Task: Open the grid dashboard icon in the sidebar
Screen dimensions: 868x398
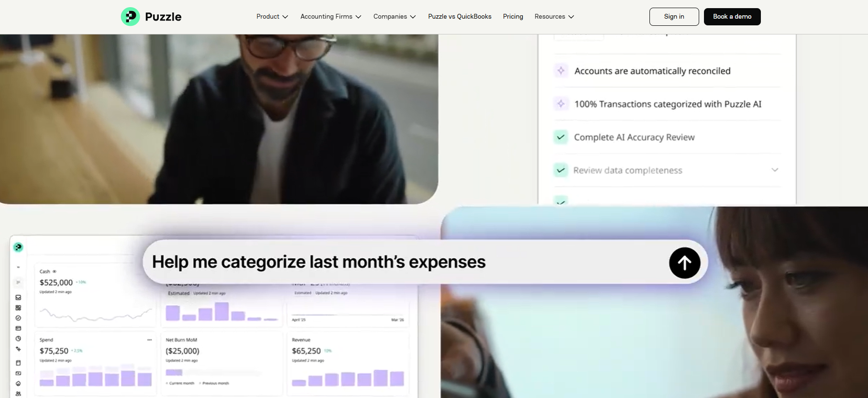Action: click(18, 308)
